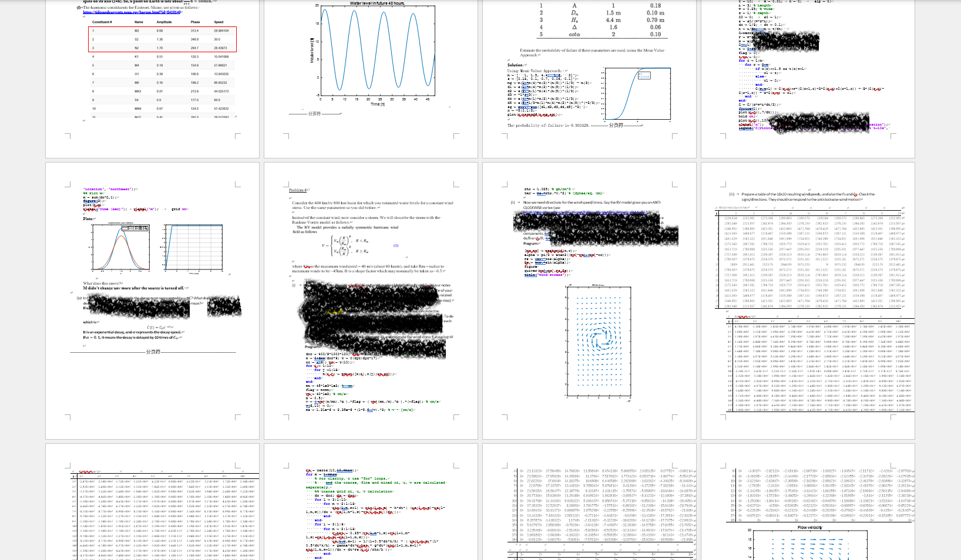This screenshot has width=961, height=560.
Task: Click the "Constituent #" column header
Action: [x=102, y=22]
